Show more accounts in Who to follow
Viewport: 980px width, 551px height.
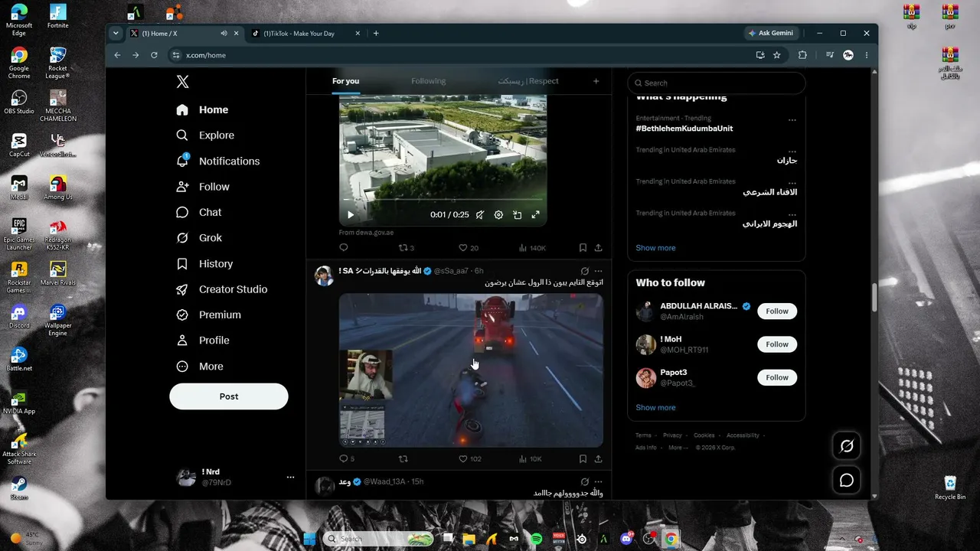(x=655, y=408)
